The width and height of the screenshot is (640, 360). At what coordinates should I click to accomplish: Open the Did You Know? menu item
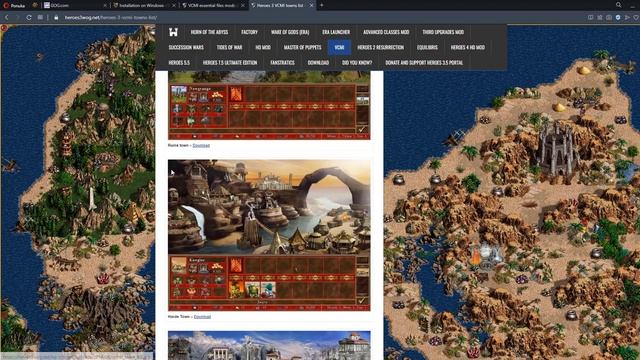pyautogui.click(x=357, y=62)
